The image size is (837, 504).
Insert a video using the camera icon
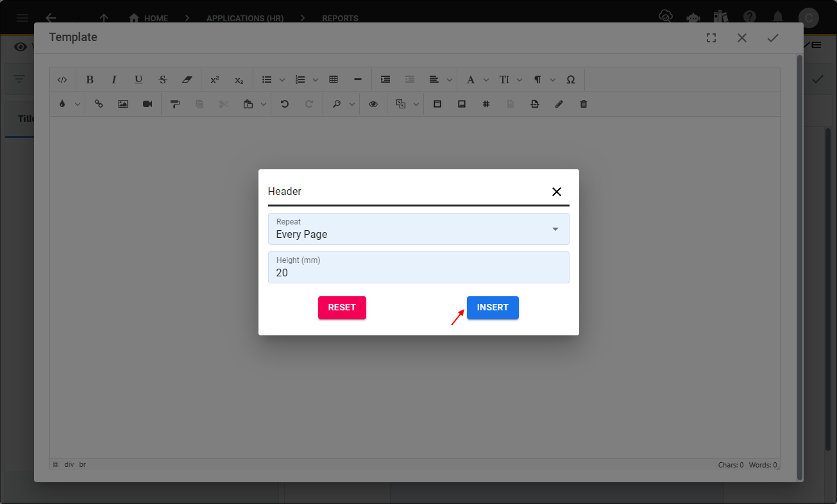[x=147, y=103]
